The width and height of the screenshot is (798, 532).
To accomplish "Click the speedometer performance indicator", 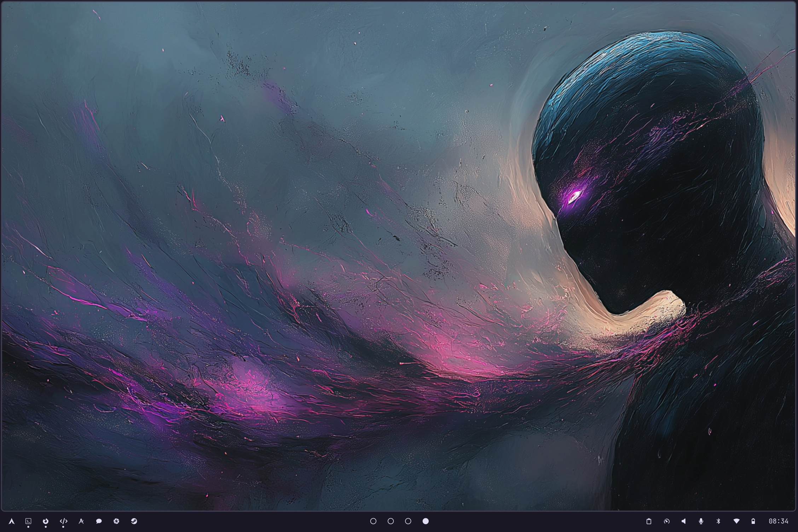I will (x=666, y=521).
